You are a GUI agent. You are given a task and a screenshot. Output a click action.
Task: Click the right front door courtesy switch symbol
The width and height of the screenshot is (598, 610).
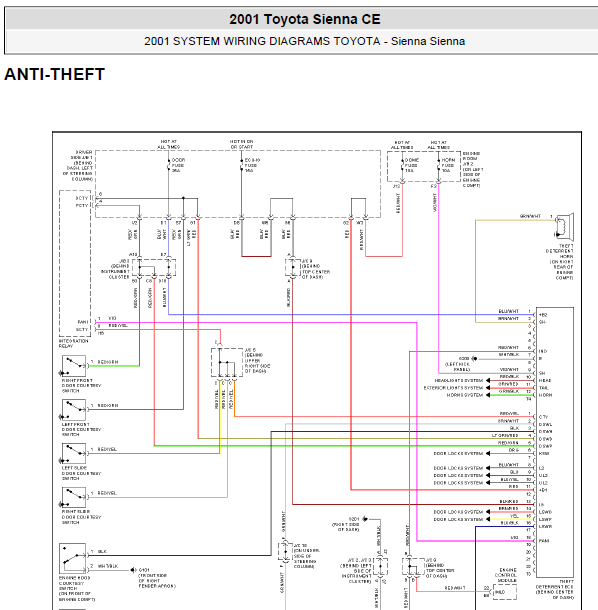point(74,366)
